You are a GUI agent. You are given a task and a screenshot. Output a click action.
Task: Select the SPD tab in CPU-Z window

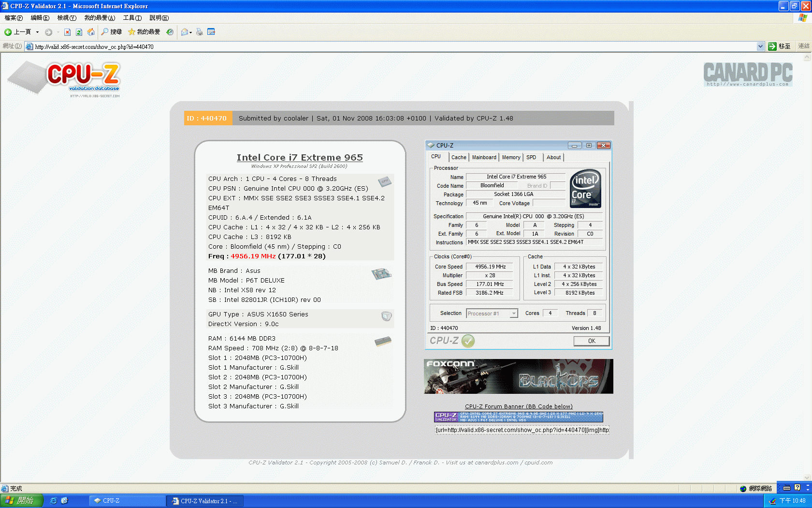(531, 157)
